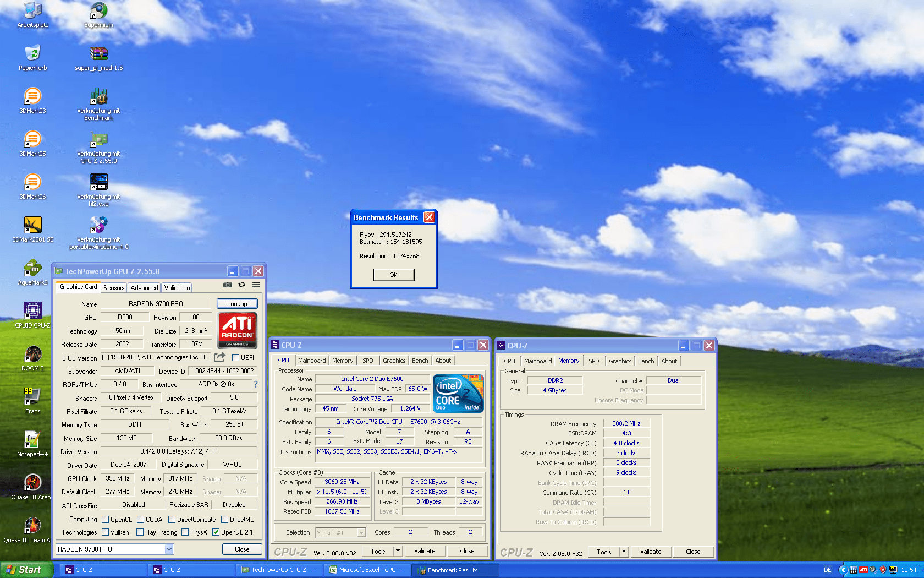The width and height of the screenshot is (924, 578).
Task: Toggle the DirectML checkbox
Action: pyautogui.click(x=225, y=519)
